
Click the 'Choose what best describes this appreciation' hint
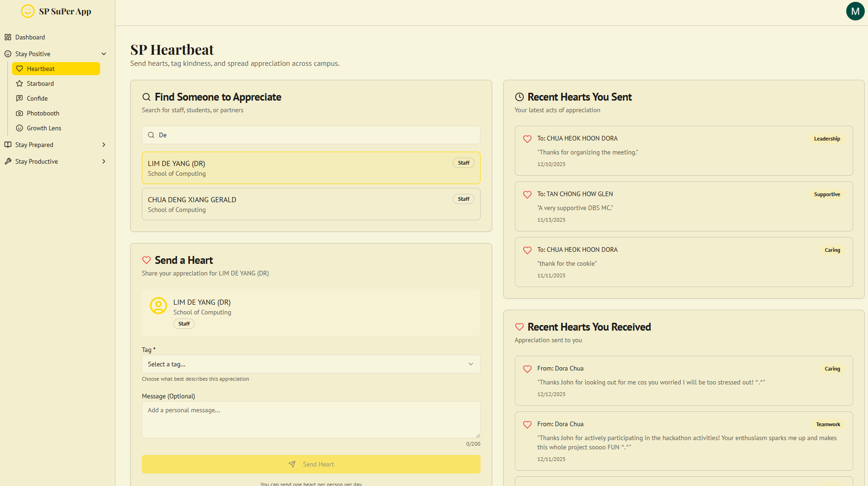(196, 379)
